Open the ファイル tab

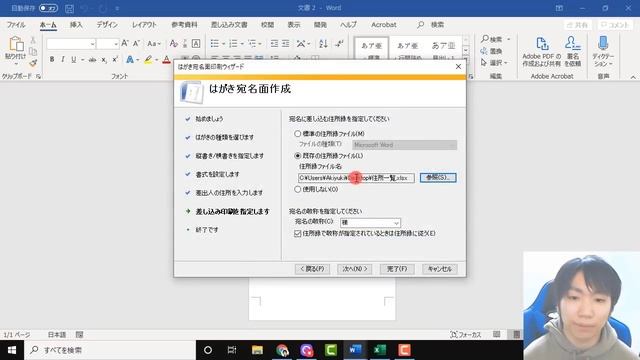[x=16, y=25]
